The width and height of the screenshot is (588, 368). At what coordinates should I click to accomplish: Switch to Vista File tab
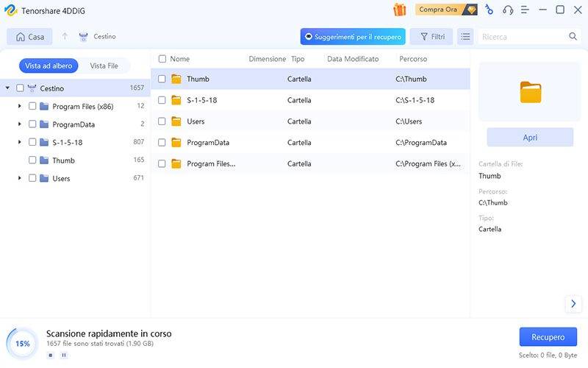click(x=104, y=66)
